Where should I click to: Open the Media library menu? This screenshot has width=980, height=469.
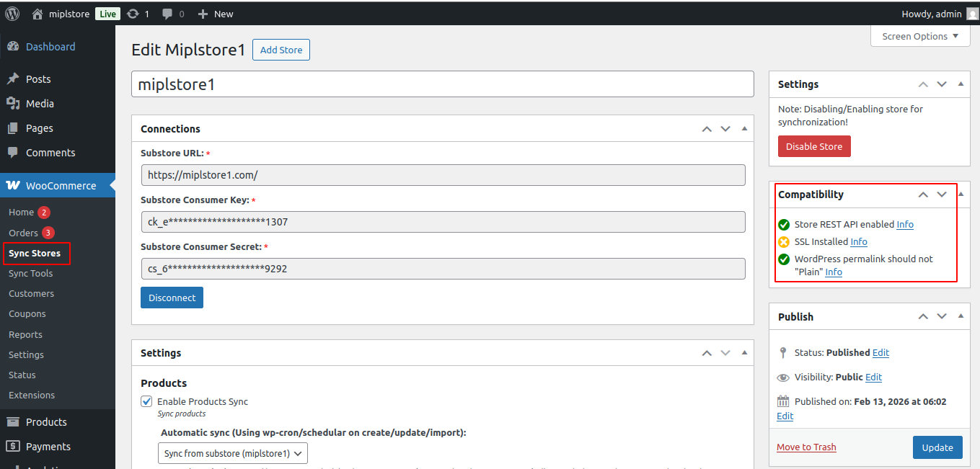coord(40,104)
